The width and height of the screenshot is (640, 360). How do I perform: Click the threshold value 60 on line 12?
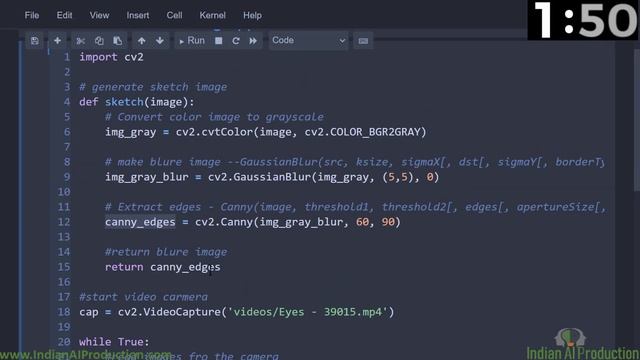click(x=362, y=222)
